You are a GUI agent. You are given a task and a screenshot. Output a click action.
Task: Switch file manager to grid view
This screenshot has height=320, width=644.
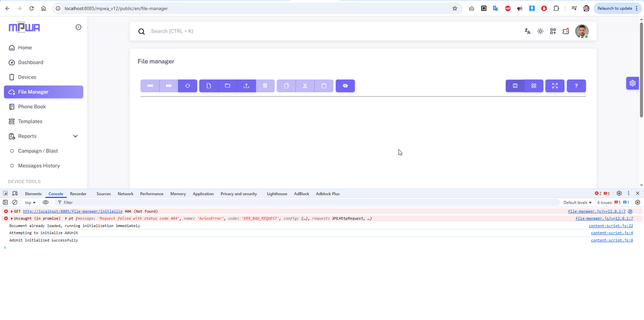click(x=533, y=86)
